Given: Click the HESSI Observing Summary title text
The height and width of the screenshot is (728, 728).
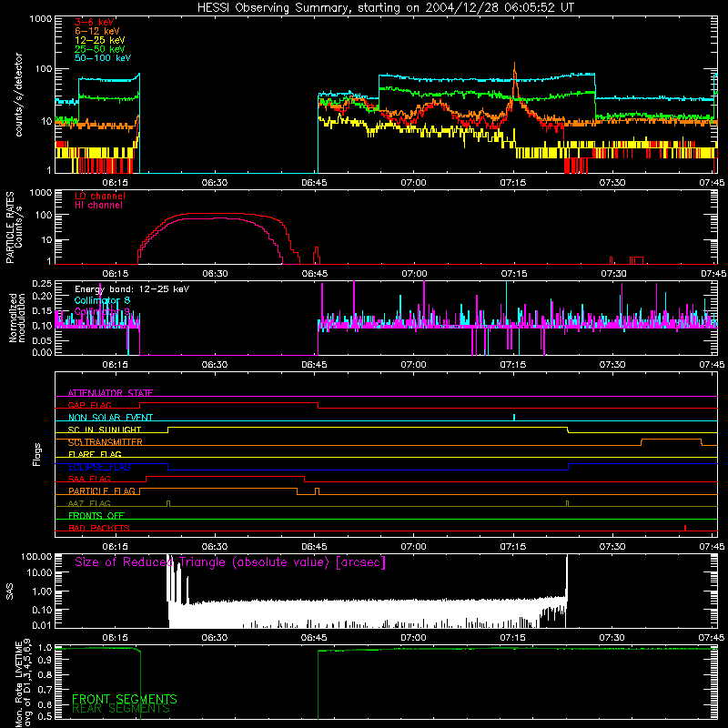Looking at the screenshot, I should [x=385, y=8].
